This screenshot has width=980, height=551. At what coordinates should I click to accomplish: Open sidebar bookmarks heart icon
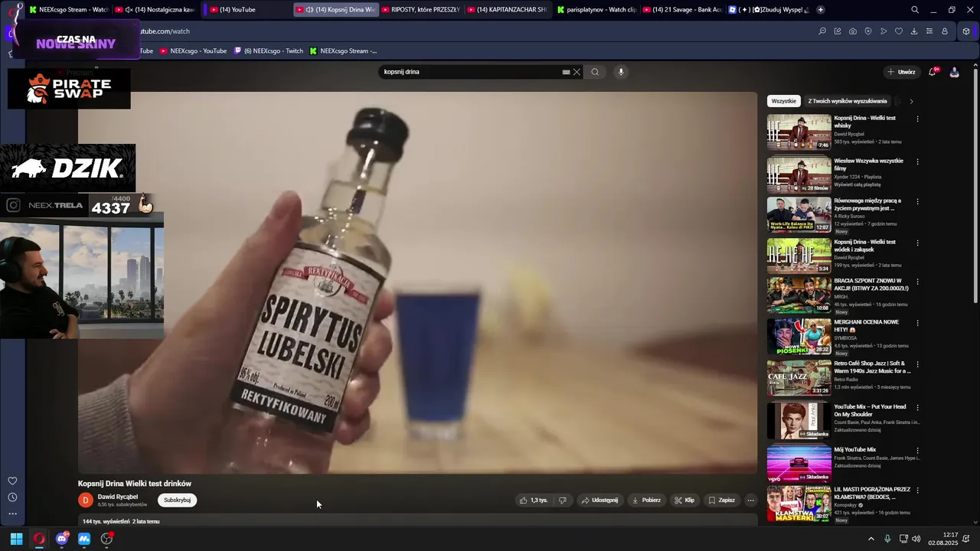click(12, 481)
